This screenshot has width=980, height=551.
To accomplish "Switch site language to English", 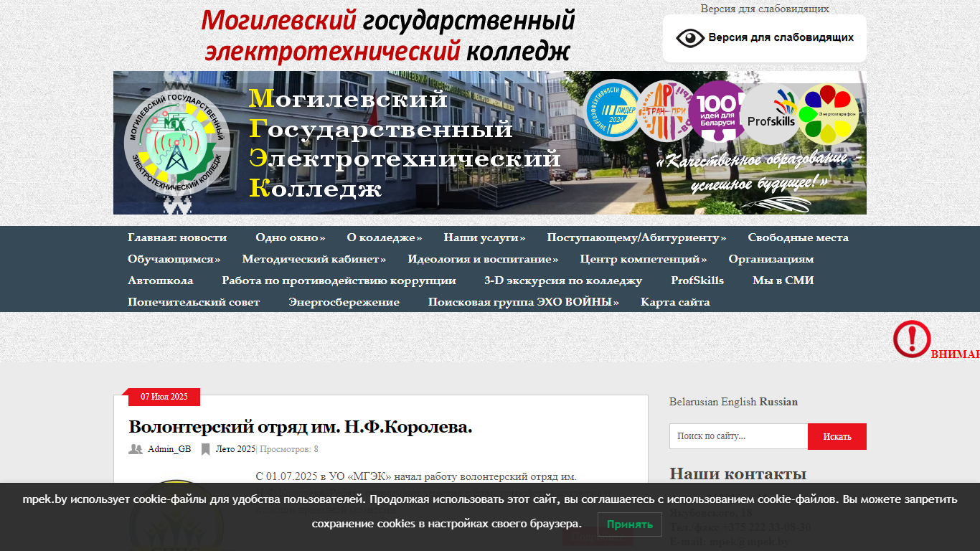I will click(x=739, y=402).
